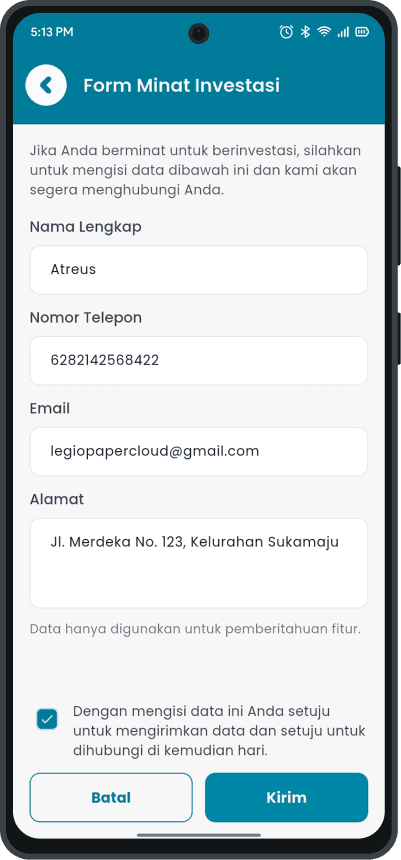The image size is (401, 860).
Task: Tap the consent agreement text
Action: coord(219,731)
